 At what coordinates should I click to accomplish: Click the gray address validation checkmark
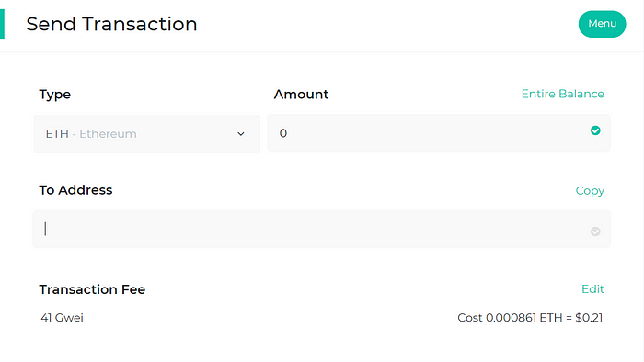(595, 232)
